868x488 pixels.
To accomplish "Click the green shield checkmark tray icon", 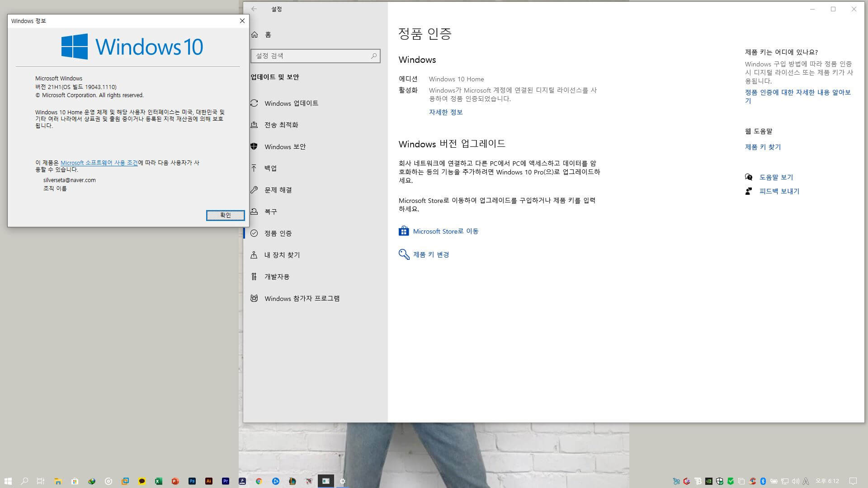I will click(731, 481).
